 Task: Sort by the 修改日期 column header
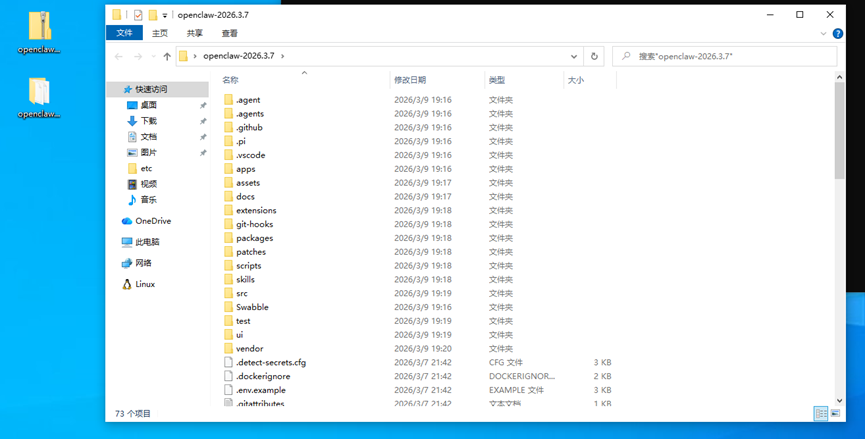coord(410,80)
